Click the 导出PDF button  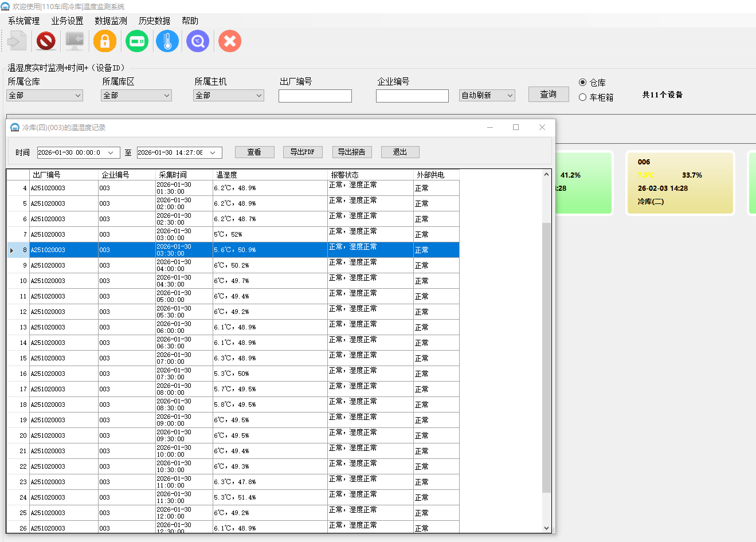click(303, 152)
